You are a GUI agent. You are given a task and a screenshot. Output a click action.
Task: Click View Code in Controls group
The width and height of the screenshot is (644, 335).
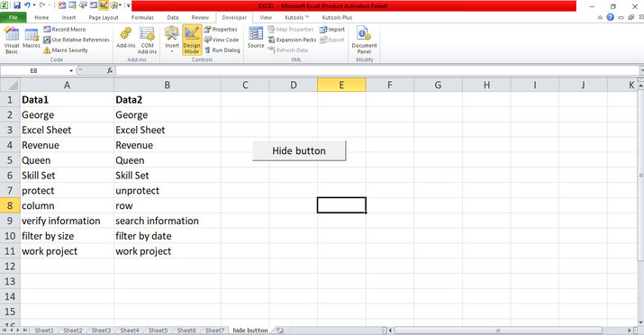pos(222,40)
